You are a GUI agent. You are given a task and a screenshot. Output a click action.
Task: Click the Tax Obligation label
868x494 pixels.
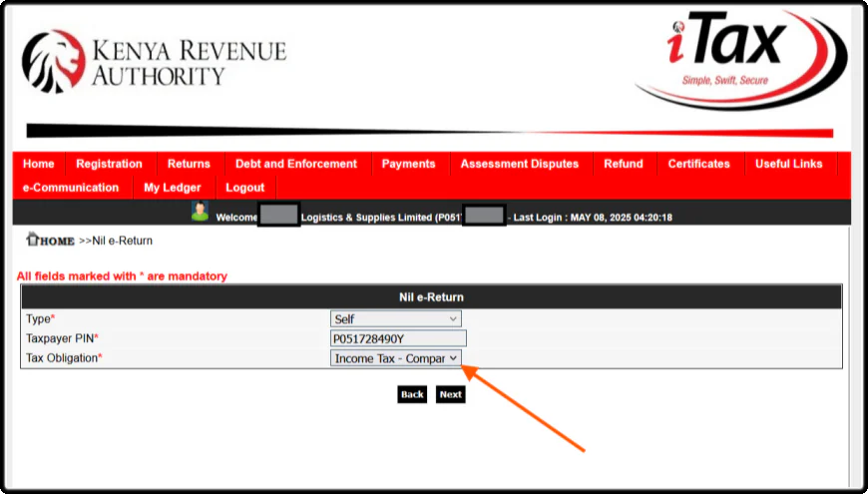(64, 358)
